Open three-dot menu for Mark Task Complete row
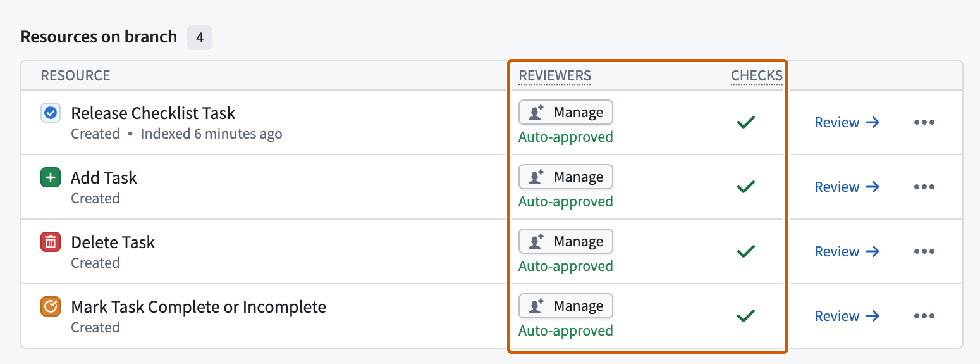This screenshot has width=980, height=364. tap(924, 316)
